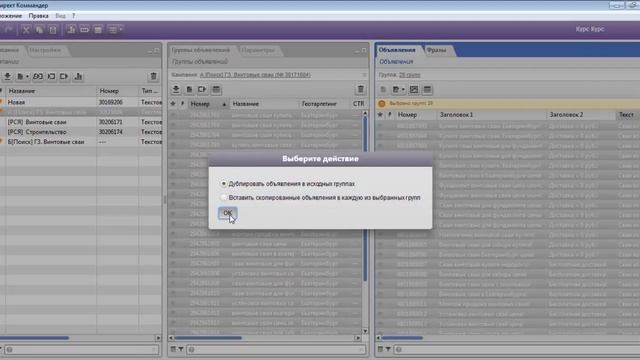This screenshot has width=640, height=360.
Task: Switch to the Группы объявлений tab
Action: click(201, 50)
